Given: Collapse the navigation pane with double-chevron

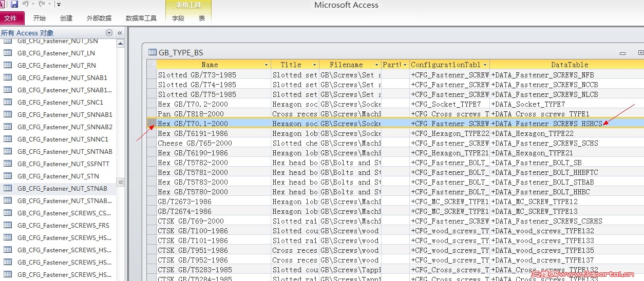Looking at the screenshot, I should click(x=120, y=33).
